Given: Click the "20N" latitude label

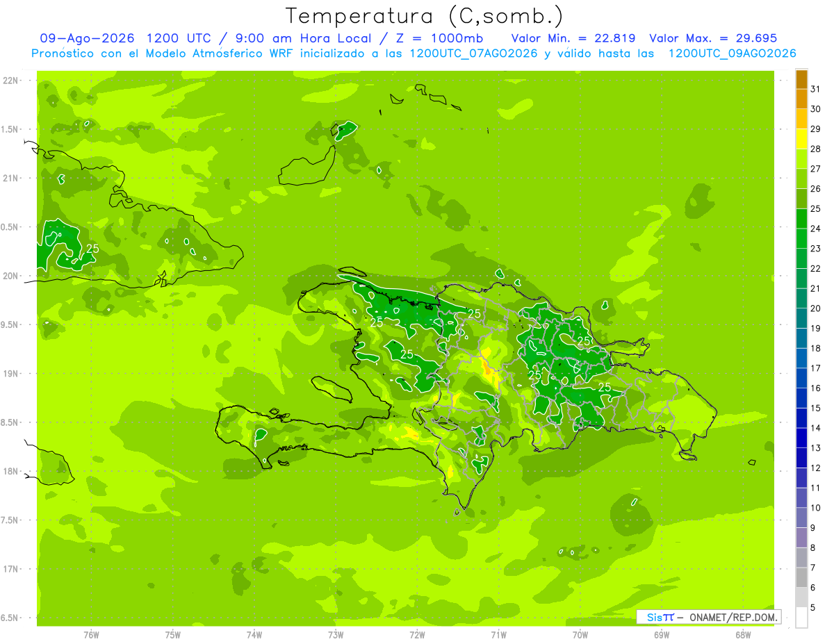Looking at the screenshot, I should point(10,276).
